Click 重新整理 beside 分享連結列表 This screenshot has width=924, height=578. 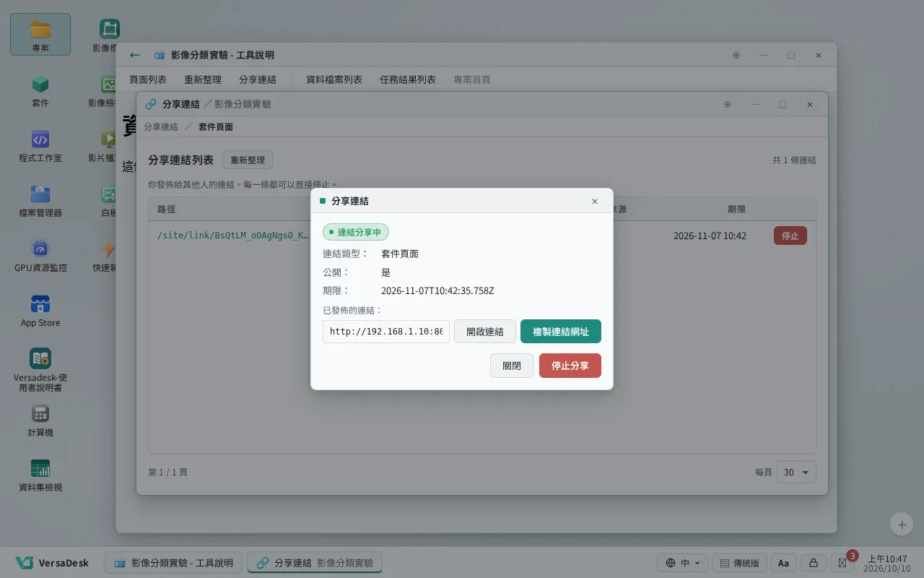tap(248, 160)
